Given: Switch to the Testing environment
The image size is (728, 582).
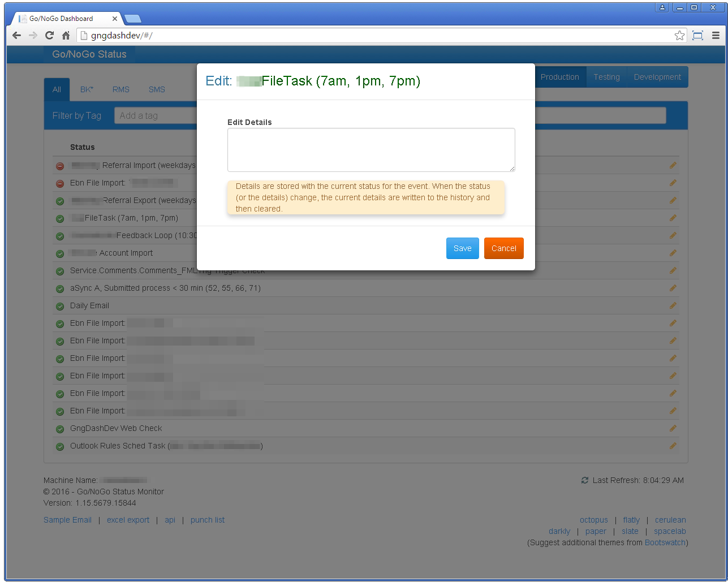Looking at the screenshot, I should (606, 77).
